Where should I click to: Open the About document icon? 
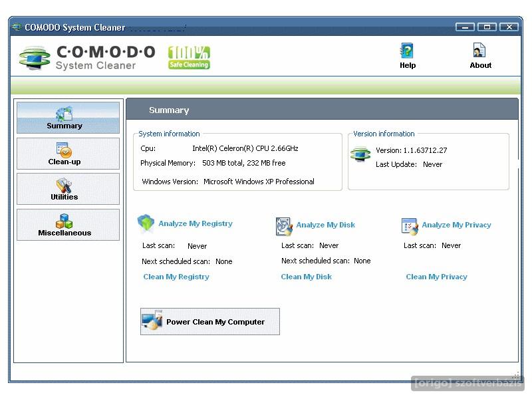(479, 51)
